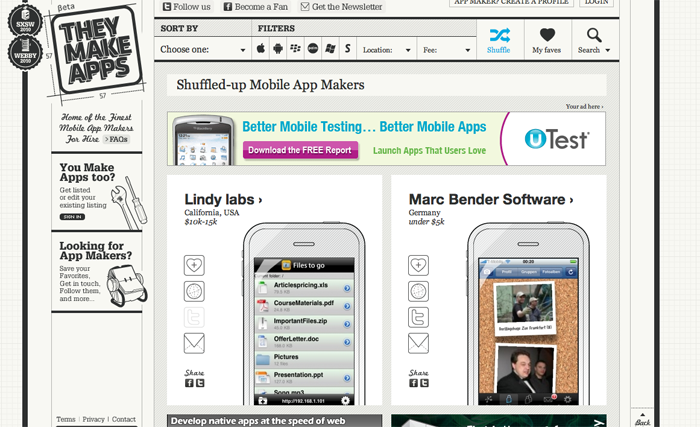Screen dimensions: 700x427
Task: Open the Search magnifier
Action: 594,35
